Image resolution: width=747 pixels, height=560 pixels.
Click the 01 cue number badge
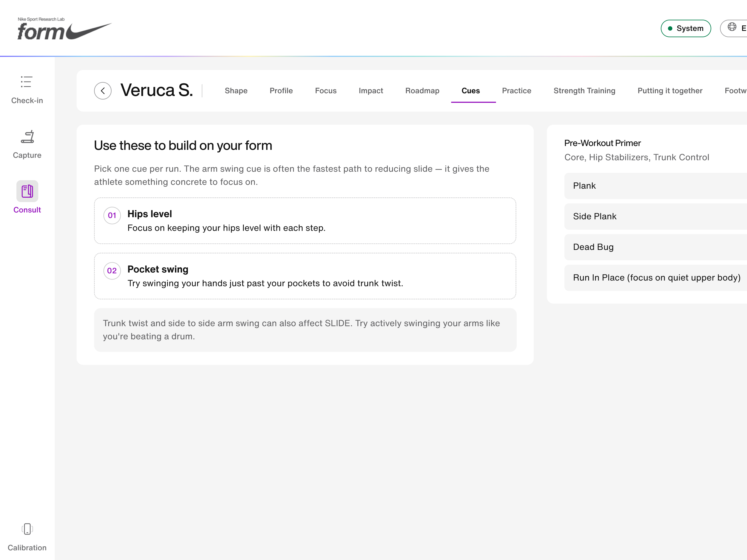point(112,215)
